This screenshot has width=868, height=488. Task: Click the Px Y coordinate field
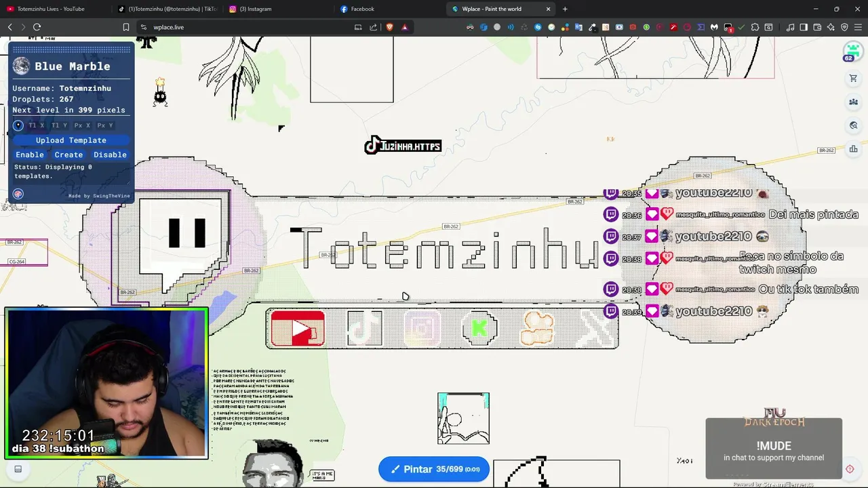click(x=105, y=125)
